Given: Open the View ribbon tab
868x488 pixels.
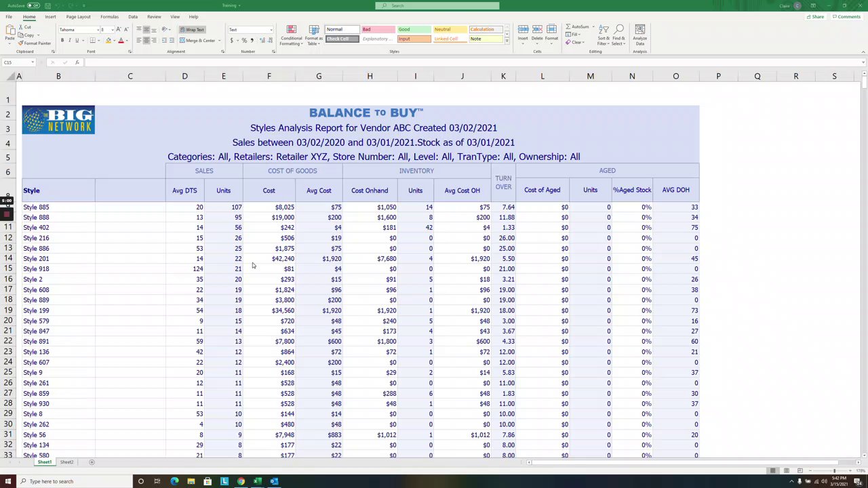Looking at the screenshot, I should coord(175,17).
